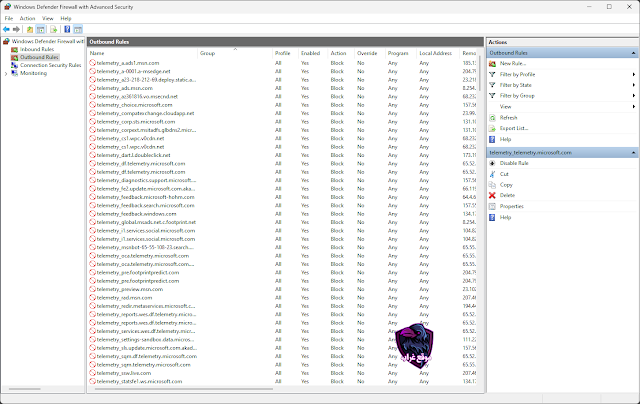This screenshot has height=404, width=640.
Task: Sort by the Override column header
Action: (369, 53)
